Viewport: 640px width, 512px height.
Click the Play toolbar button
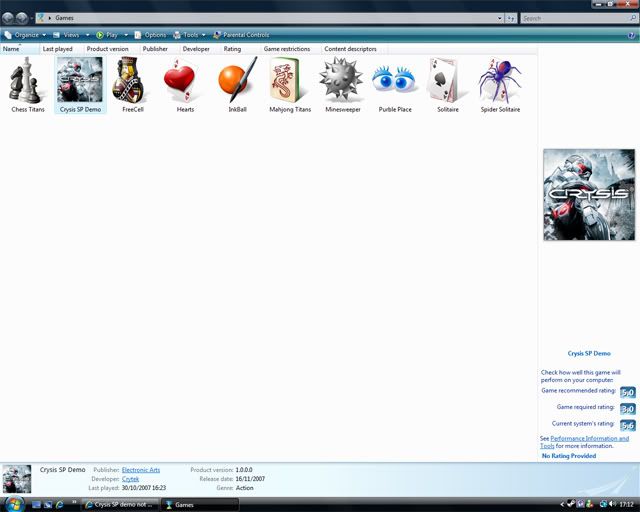[x=107, y=35]
